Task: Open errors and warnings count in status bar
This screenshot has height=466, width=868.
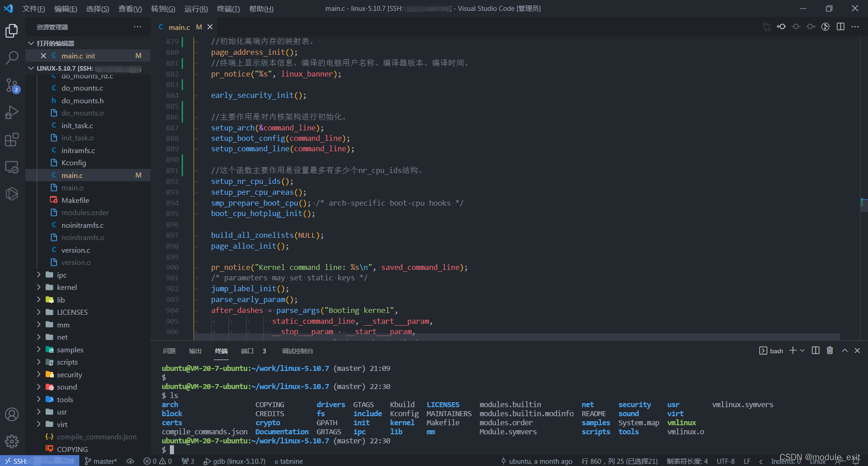Action: pos(158,461)
